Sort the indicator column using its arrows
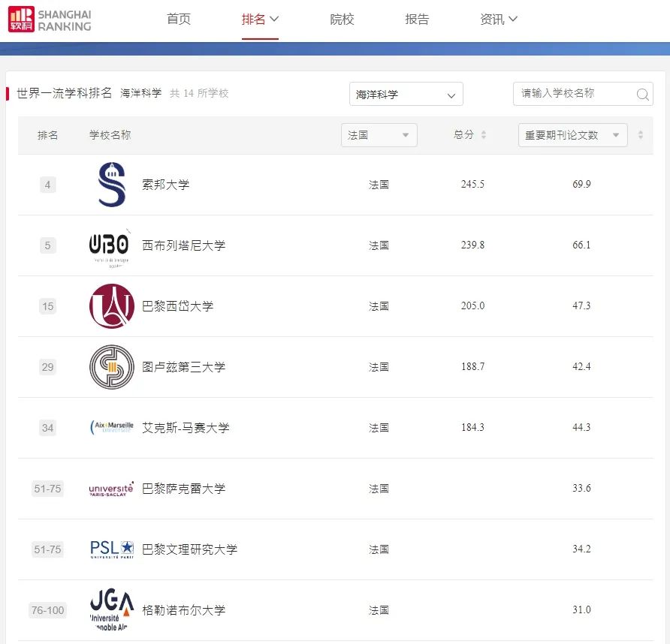Image resolution: width=670 pixels, height=644 pixels. (640, 135)
